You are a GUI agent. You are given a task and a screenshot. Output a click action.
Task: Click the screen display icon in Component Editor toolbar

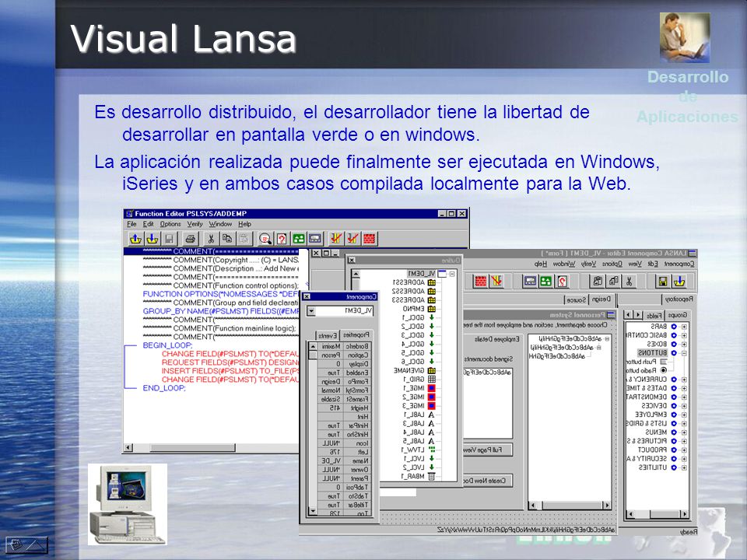click(x=530, y=282)
